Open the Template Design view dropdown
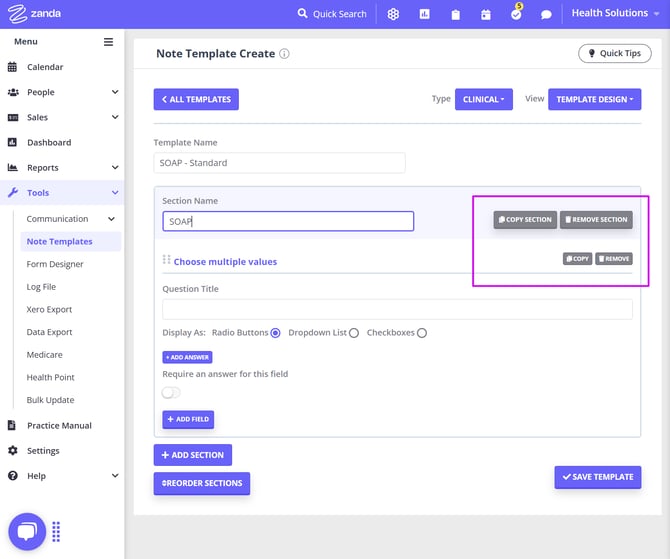The height and width of the screenshot is (559, 670). click(x=594, y=100)
